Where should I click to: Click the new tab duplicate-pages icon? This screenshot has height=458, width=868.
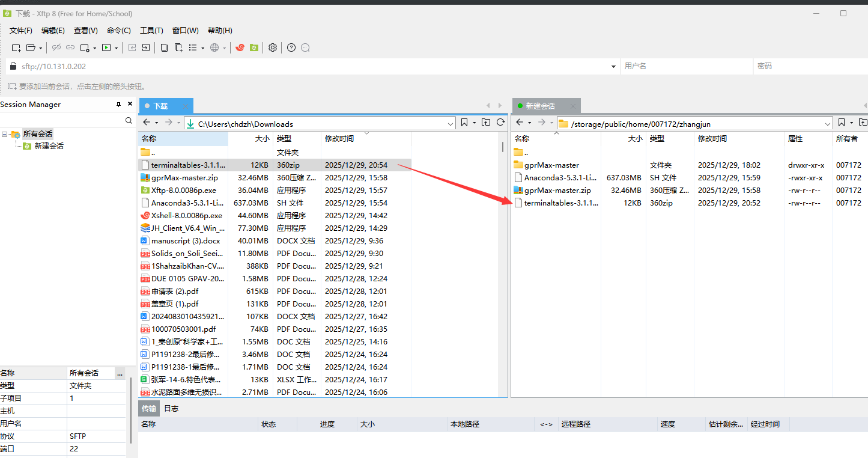178,47
